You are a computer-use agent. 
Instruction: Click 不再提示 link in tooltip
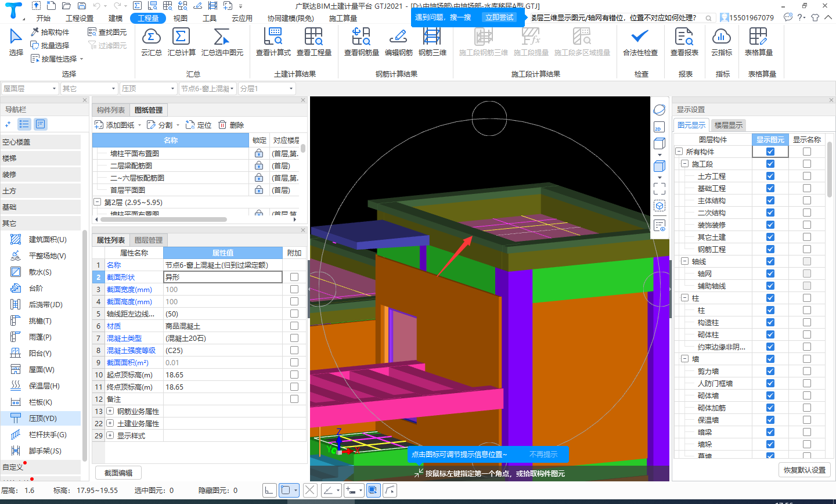[x=543, y=454]
